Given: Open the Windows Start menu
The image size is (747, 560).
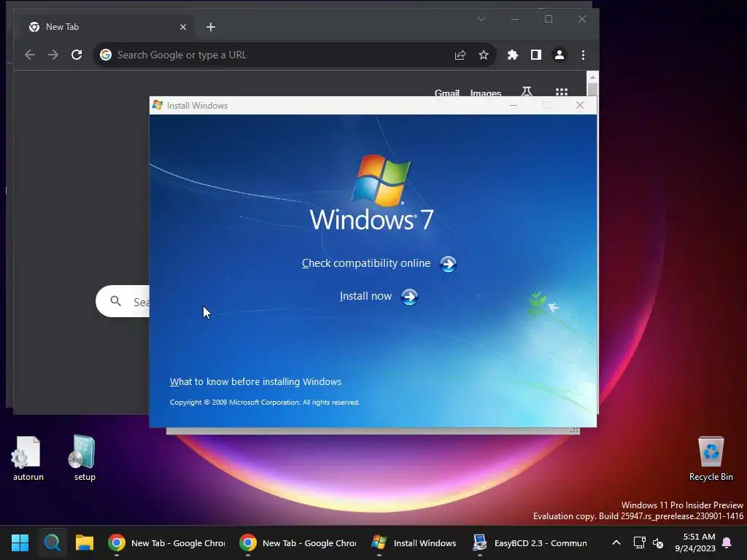Looking at the screenshot, I should click(20, 542).
